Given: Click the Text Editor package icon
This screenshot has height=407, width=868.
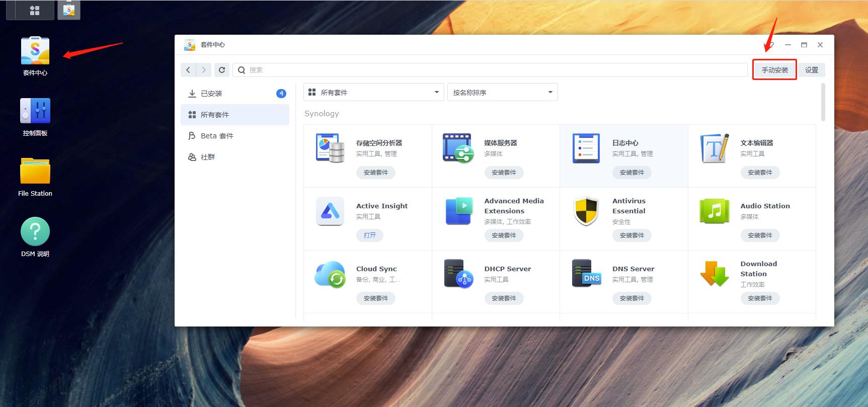Looking at the screenshot, I should (715, 148).
